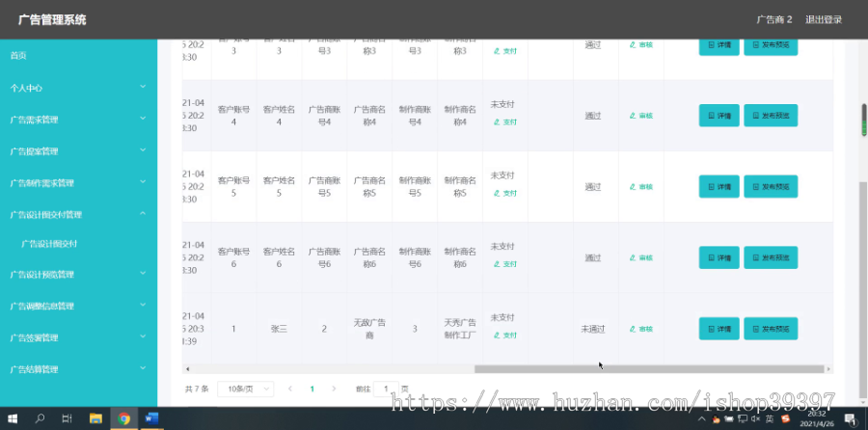Click the Windows Start button
The height and width of the screenshot is (430, 868).
13,418
